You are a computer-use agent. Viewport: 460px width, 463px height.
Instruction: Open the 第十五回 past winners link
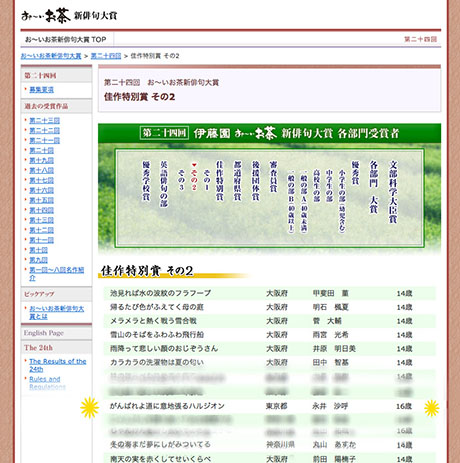tap(42, 200)
